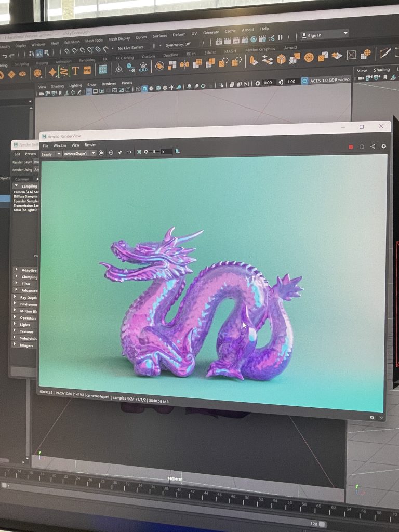
Task: Open the Symmetry: Off dropdown
Action: (178, 45)
